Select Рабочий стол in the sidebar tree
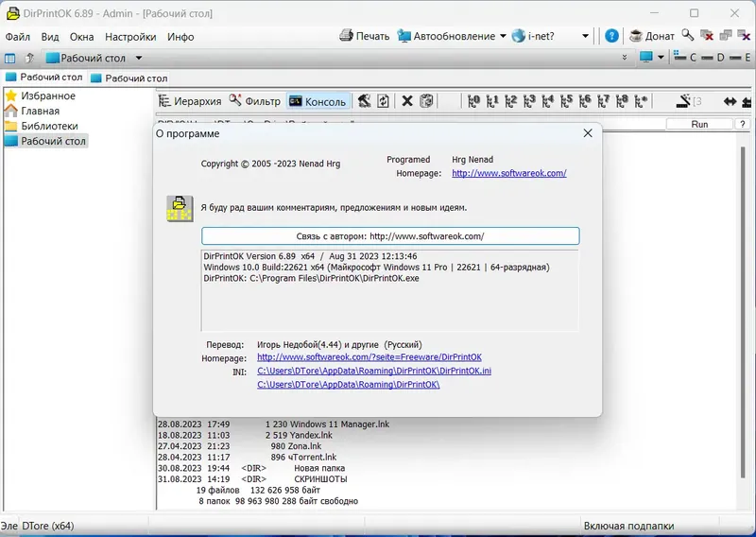 pos(45,141)
